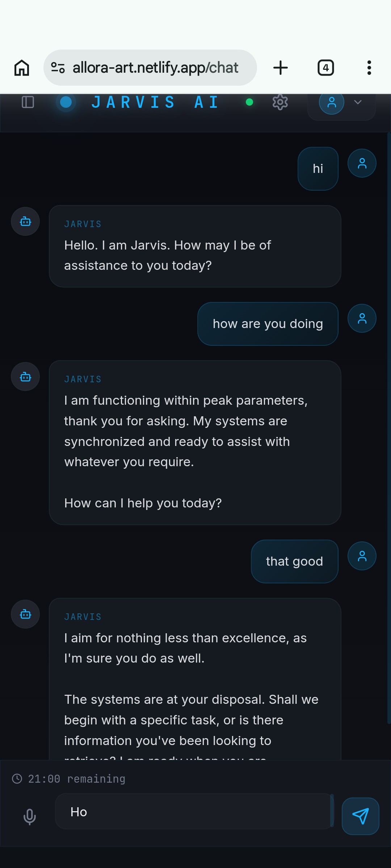
Task: Toggle the sidebar panel icon
Action: click(28, 102)
